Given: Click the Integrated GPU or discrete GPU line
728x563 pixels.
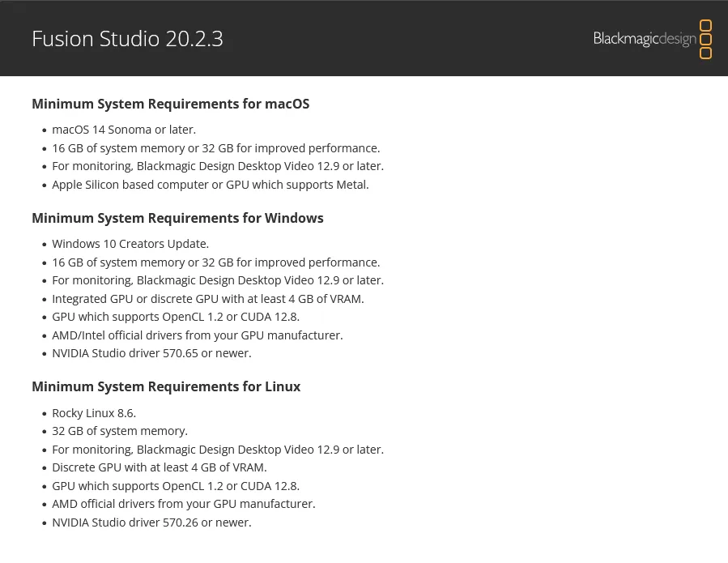Looking at the screenshot, I should pos(208,298).
